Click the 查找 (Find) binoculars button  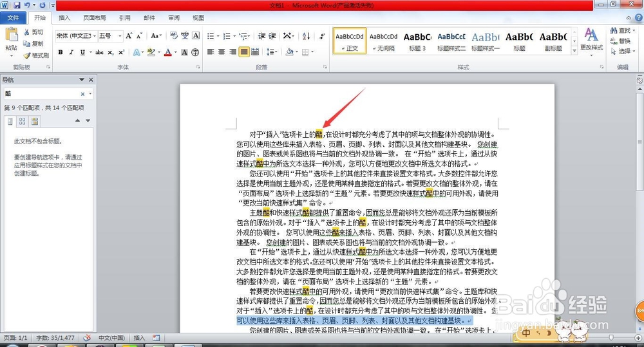coord(622,31)
